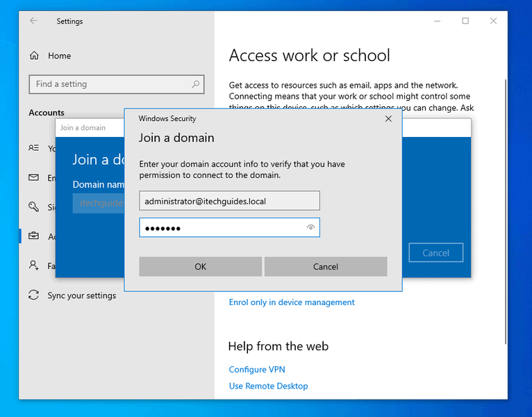Reveal password with the eye icon

310,227
